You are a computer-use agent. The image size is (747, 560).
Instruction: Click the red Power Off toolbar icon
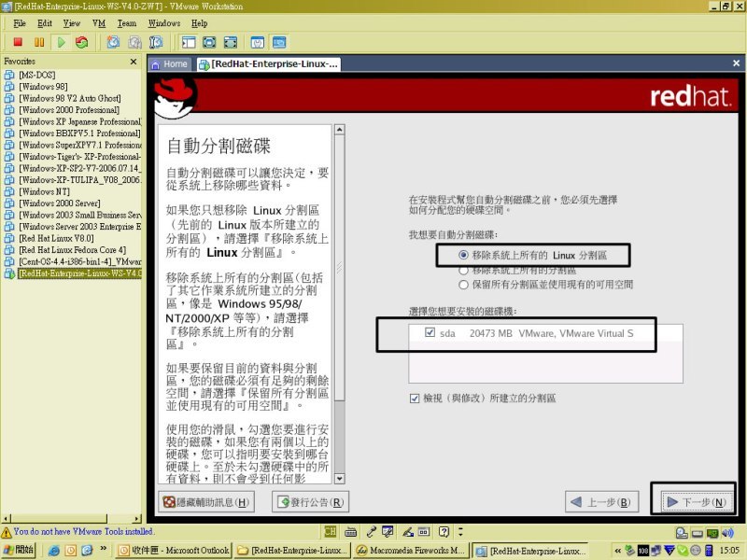[18, 42]
